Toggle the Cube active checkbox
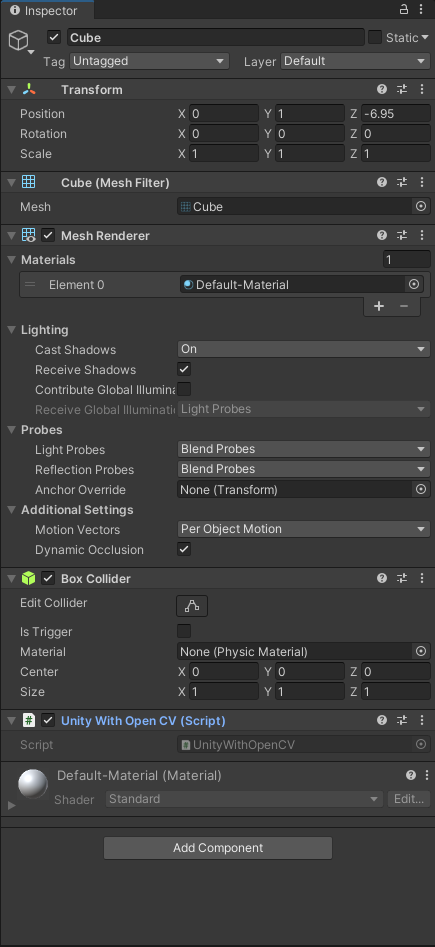 54,37
